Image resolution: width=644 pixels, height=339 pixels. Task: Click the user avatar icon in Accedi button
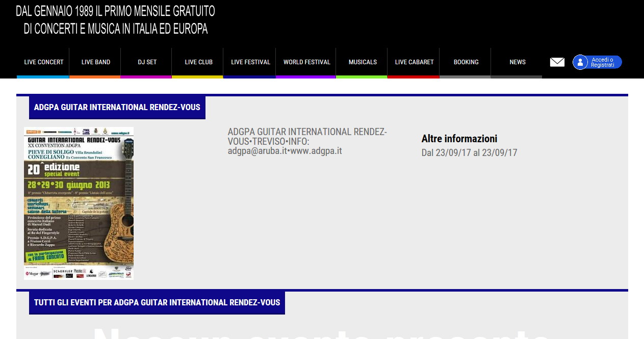point(580,62)
